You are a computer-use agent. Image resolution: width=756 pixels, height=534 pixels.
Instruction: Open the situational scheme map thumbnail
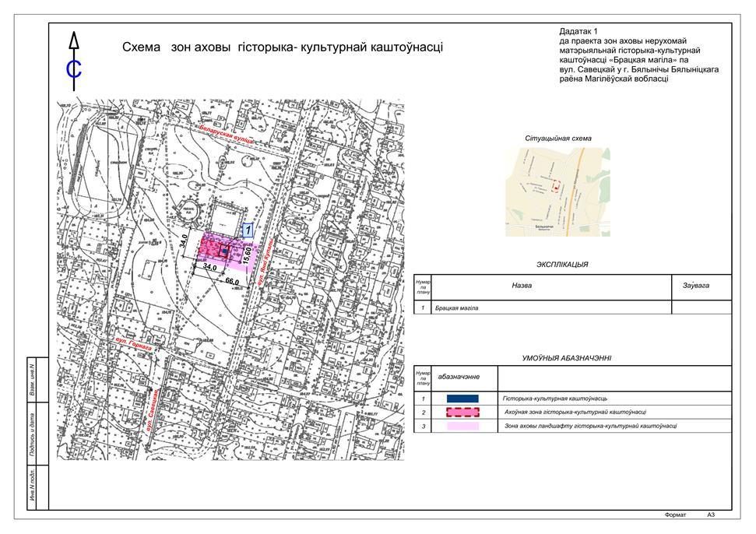tap(557, 191)
